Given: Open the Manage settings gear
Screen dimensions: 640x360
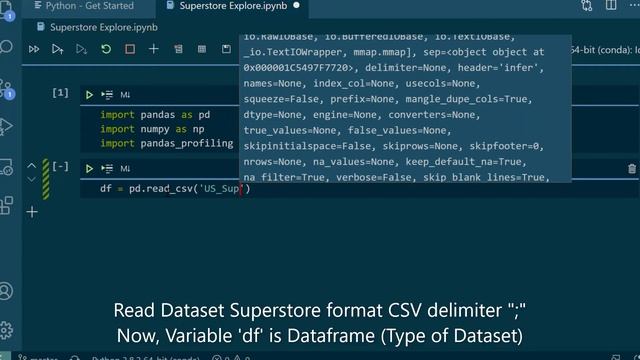Looking at the screenshot, I should [x=6, y=330].
